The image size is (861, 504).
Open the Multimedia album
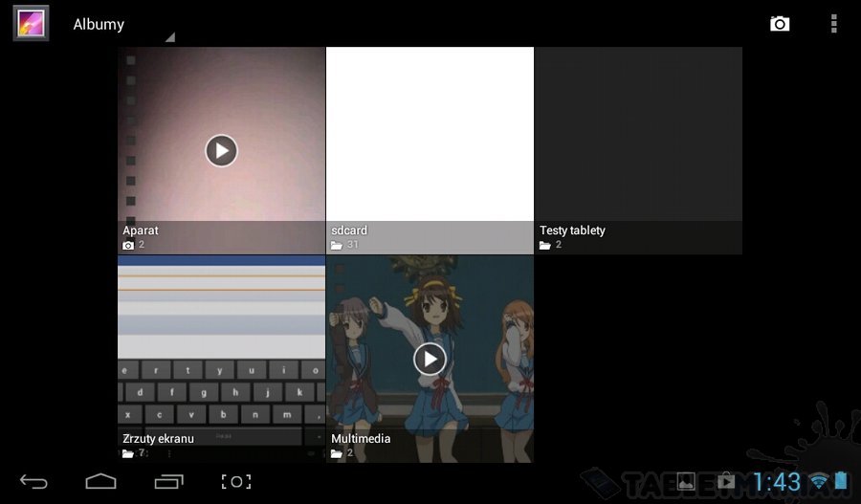430,359
